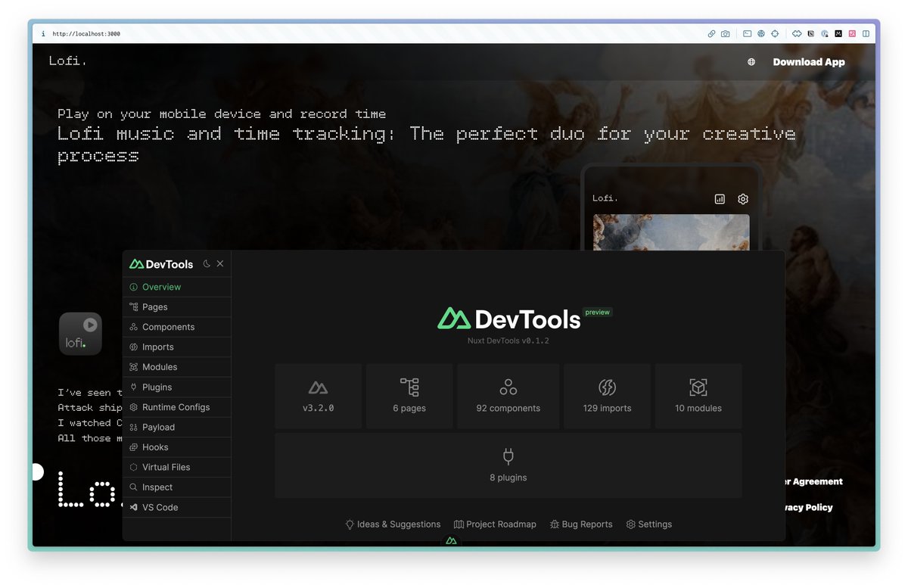Open the Hooks sidebar entry
The height and width of the screenshot is (588, 908).
coord(177,447)
